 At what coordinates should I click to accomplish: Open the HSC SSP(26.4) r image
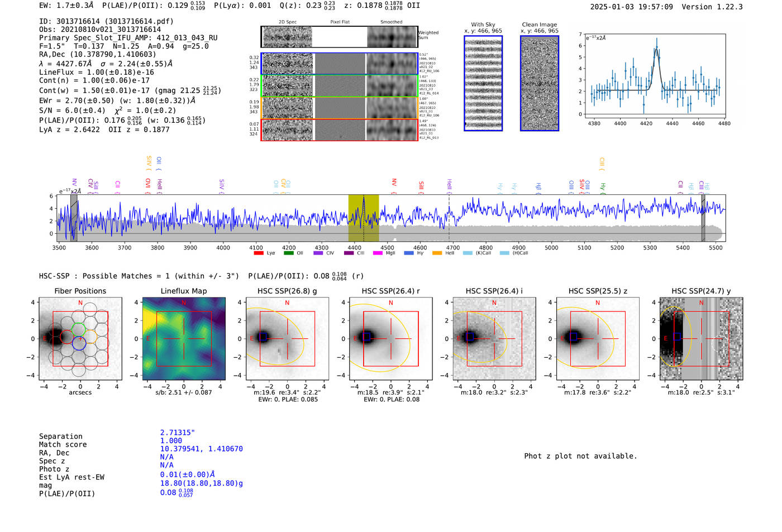click(390, 339)
